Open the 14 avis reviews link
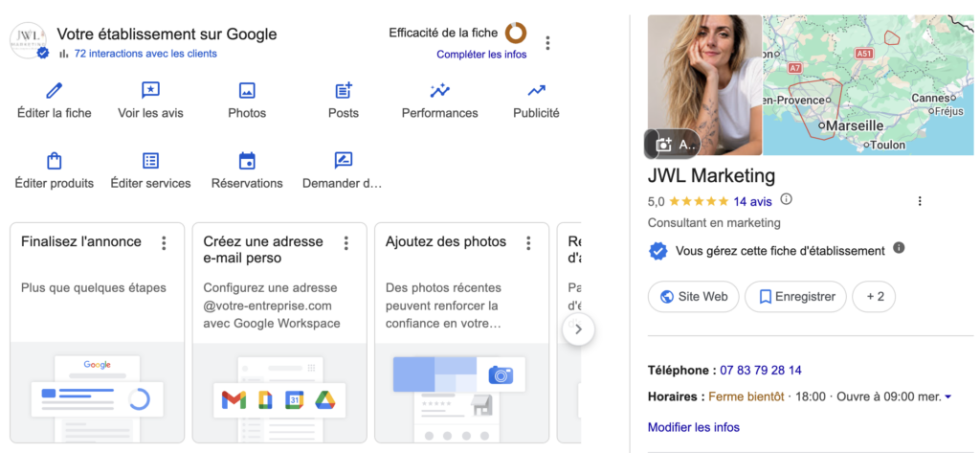 tap(752, 201)
